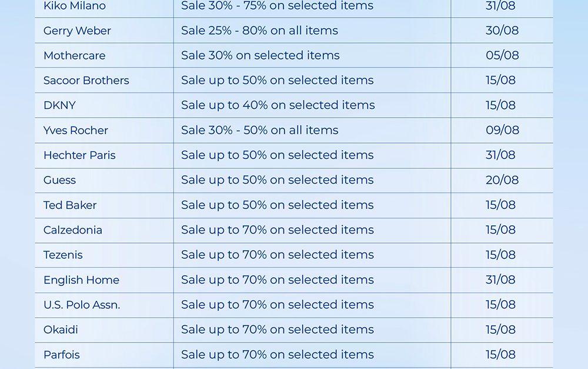Click Mothercare's 05/08 end date
Screen dimensions: 588x369
pyautogui.click(x=502, y=55)
